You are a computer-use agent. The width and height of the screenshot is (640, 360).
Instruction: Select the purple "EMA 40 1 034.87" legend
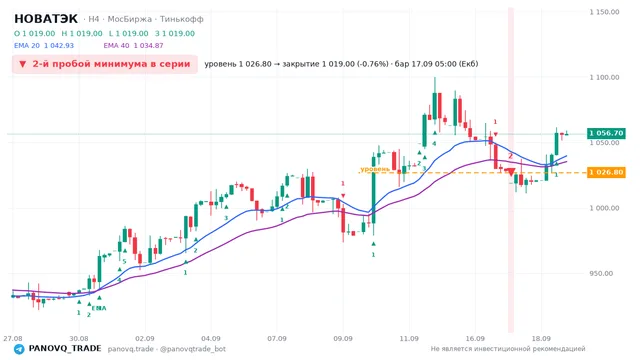click(x=133, y=46)
